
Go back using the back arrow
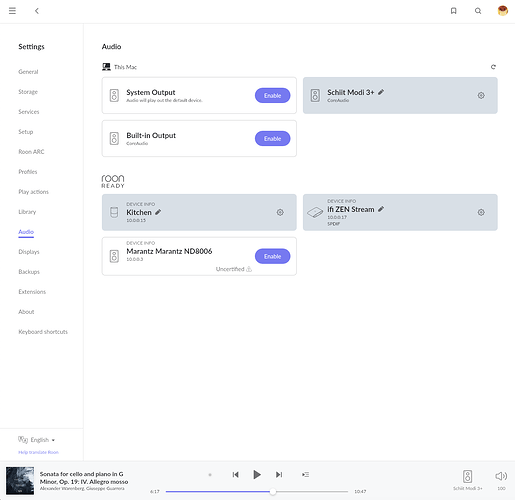(x=37, y=11)
